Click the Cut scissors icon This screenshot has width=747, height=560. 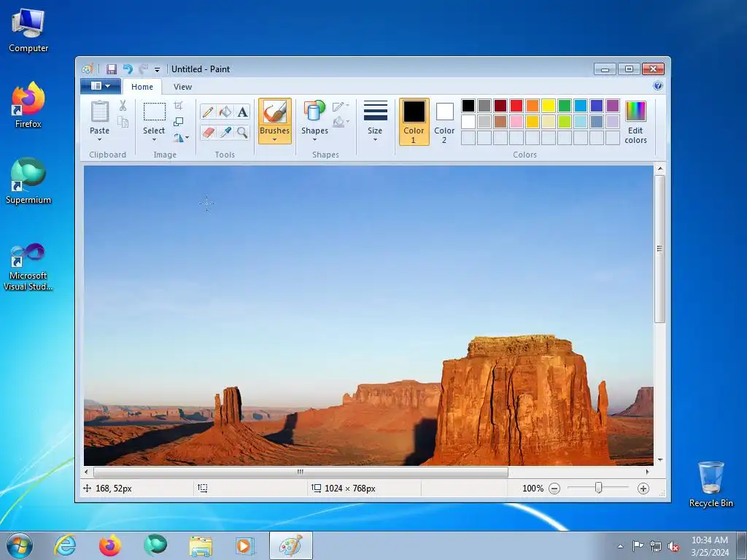(123, 106)
